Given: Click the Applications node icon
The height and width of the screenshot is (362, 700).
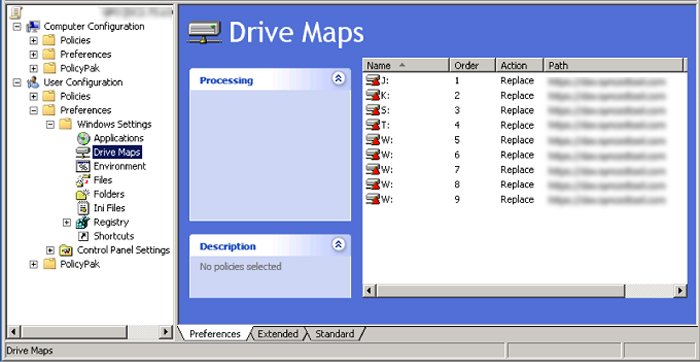Looking at the screenshot, I should 83,138.
